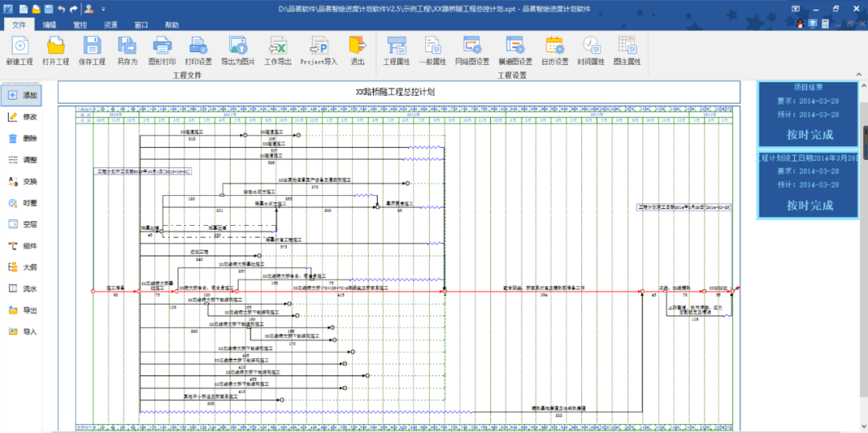Switch to the 帮助 ribbon tab
This screenshot has width=868, height=433.
172,25
